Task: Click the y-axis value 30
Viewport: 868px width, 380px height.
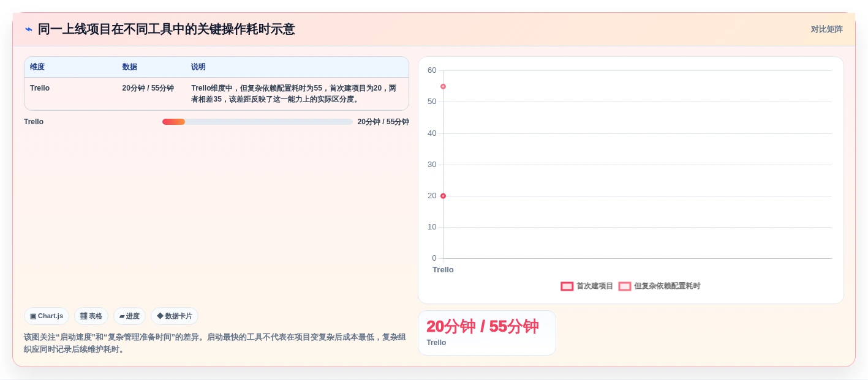Action: point(432,165)
